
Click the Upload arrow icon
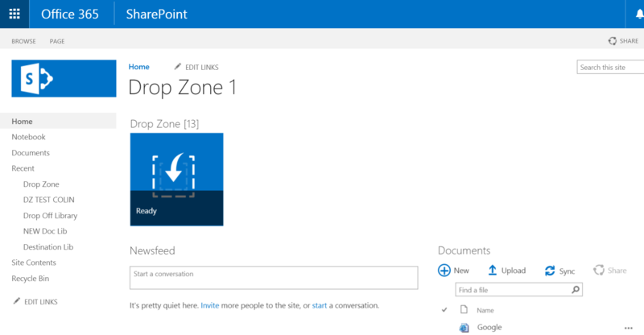(492, 271)
